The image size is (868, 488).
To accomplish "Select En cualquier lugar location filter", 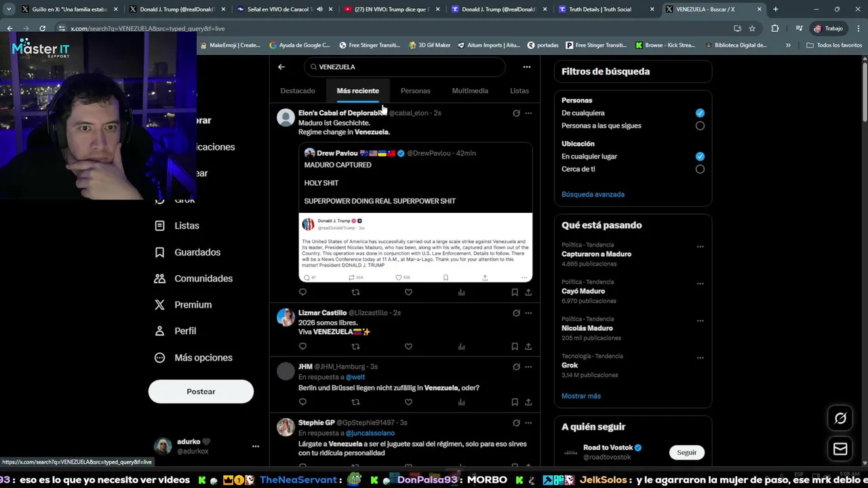I will (x=700, y=157).
